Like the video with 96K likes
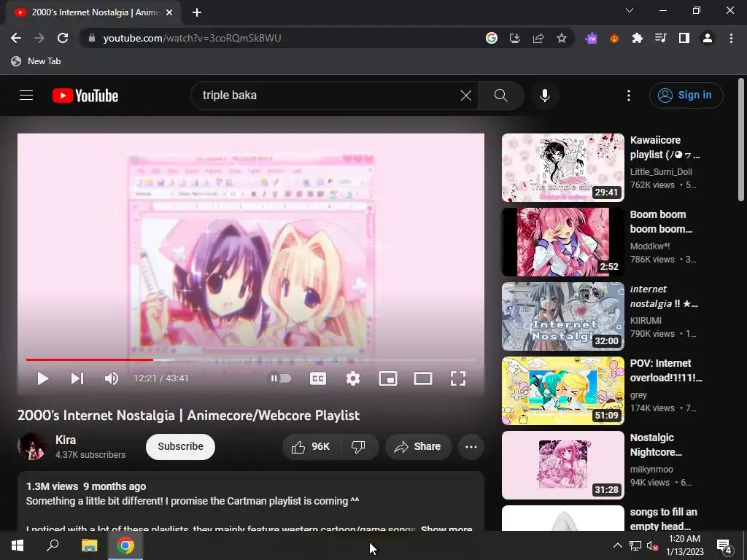 (x=310, y=447)
